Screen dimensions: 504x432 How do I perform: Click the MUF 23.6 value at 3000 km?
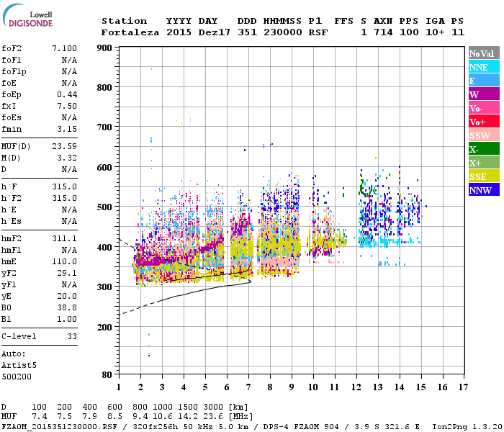pyautogui.click(x=213, y=416)
